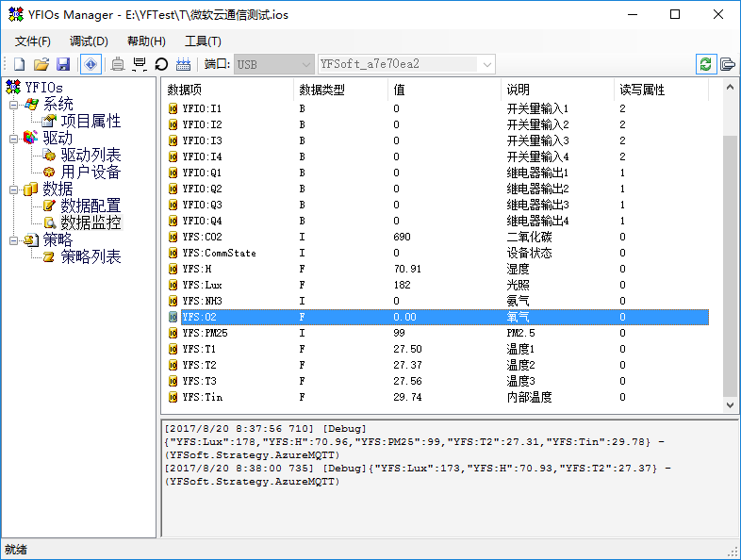Click the icon of selected row YFS:O2

173,317
